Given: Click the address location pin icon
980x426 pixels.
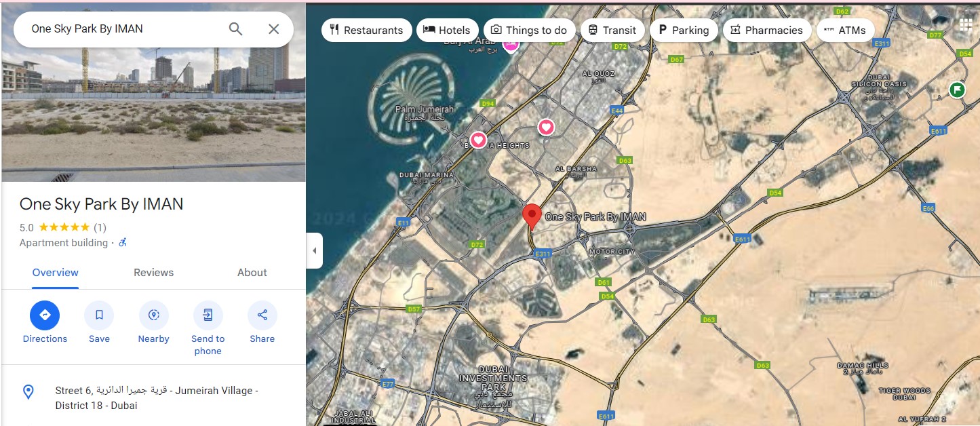Looking at the screenshot, I should tap(28, 391).
